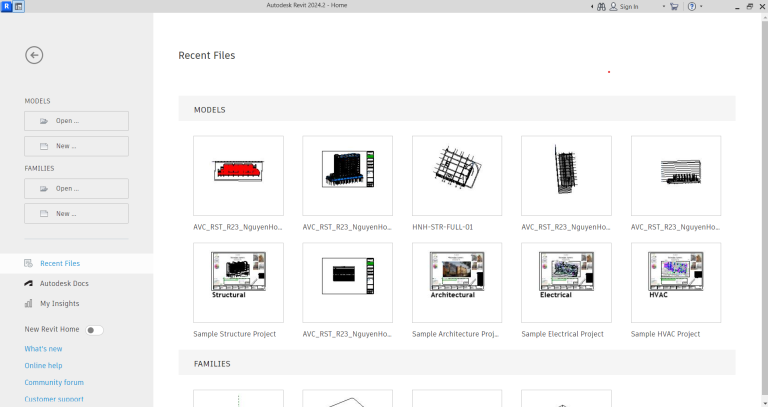Expand the Help dropdown arrow
This screenshot has height=407, width=768.
(x=701, y=6)
